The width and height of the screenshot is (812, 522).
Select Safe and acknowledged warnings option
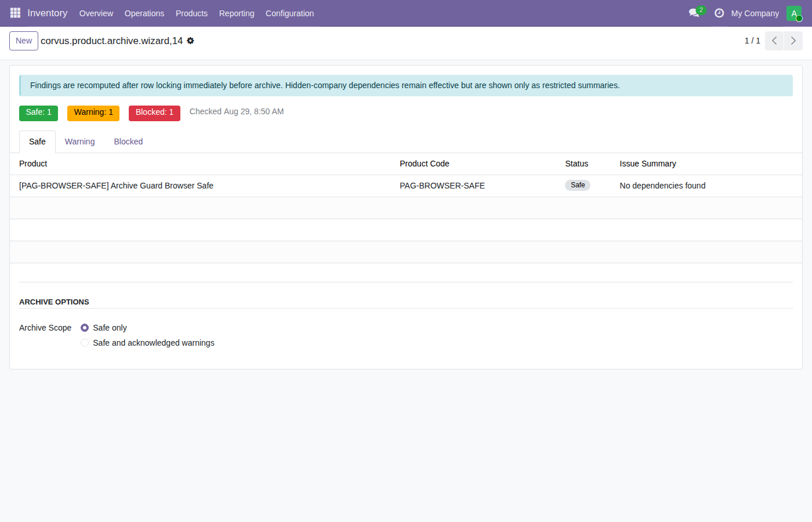[x=85, y=343]
